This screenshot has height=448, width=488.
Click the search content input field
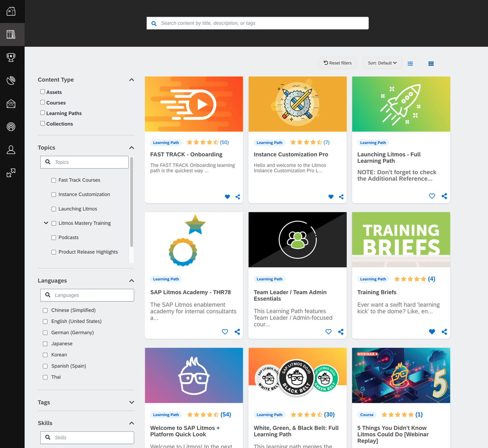point(257,23)
